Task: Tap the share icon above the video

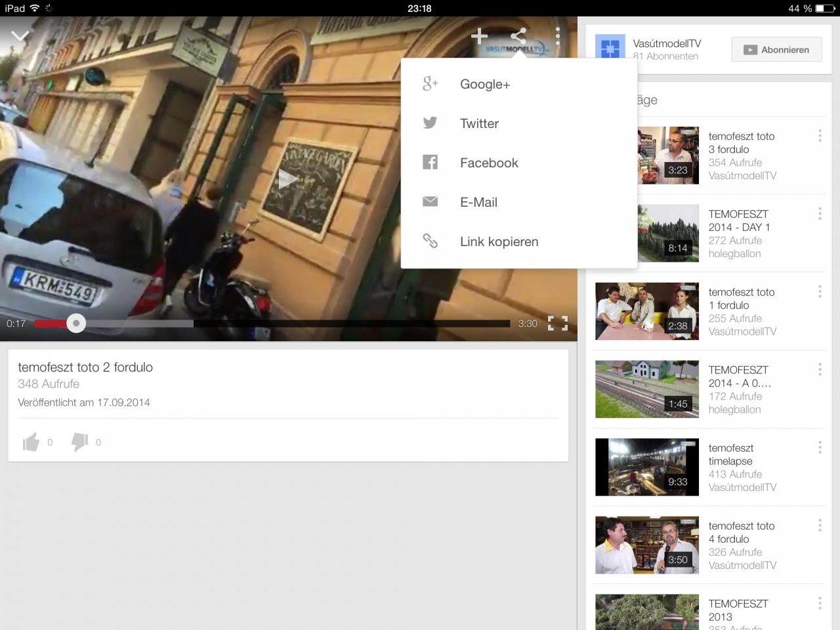Action: pos(518,35)
